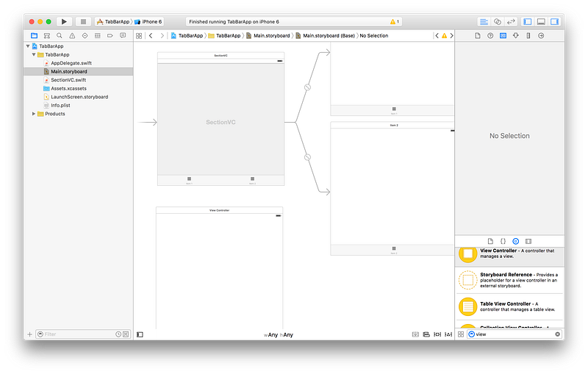This screenshot has width=588, height=374.
Task: Click TabBarApp folder in the jump bar
Action: coord(224,35)
